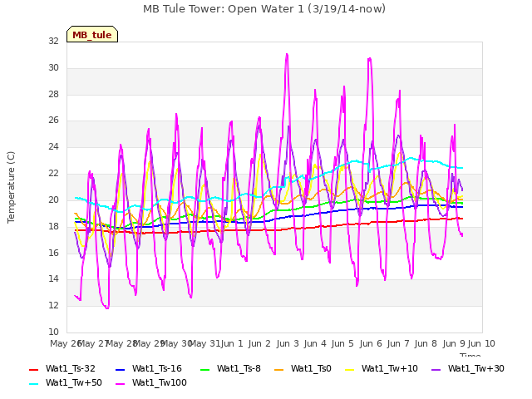
Task: Click the magenta peak above 30 near Jun 3
Action: pos(287,54)
